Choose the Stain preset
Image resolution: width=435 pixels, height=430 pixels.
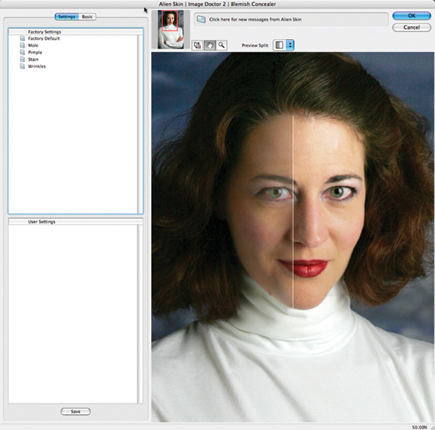pyautogui.click(x=33, y=60)
